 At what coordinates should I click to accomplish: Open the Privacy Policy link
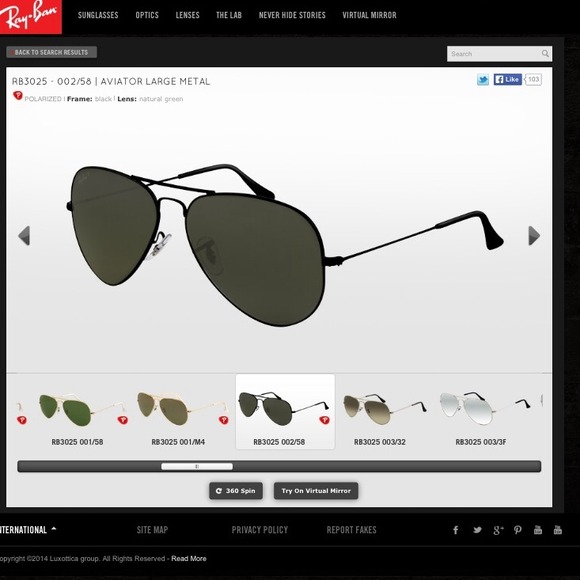(260, 530)
